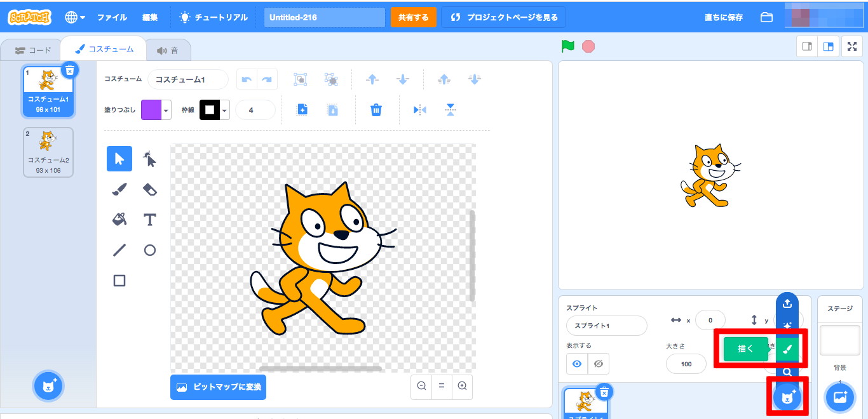
Task: Enter full screen stage mode
Action: [x=851, y=46]
